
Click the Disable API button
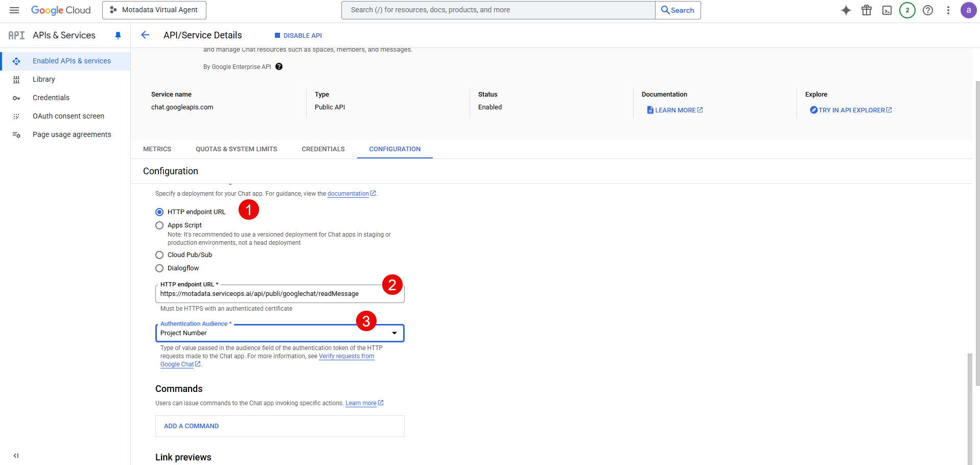(298, 36)
